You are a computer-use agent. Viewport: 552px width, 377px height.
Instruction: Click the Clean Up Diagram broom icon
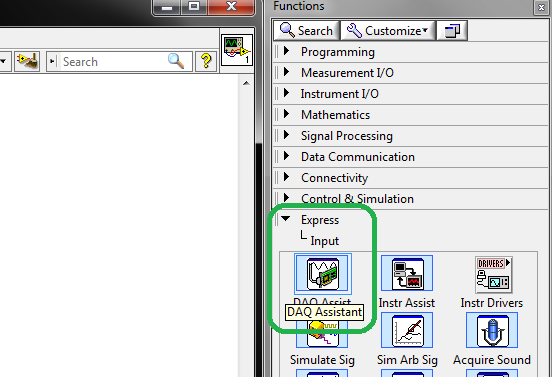[x=27, y=62]
